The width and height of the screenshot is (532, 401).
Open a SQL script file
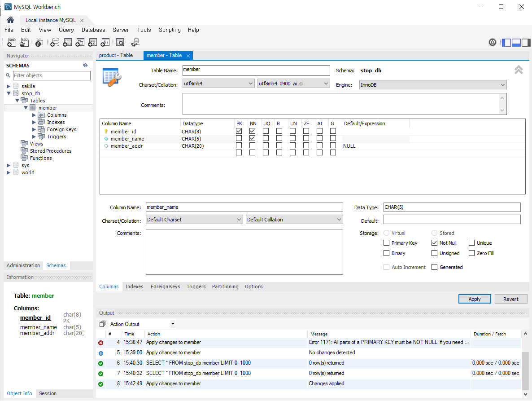[24, 42]
